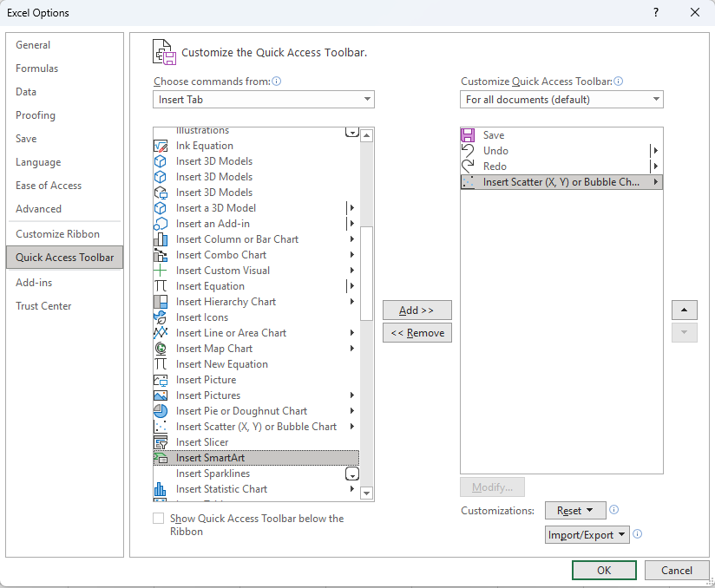Open the Choose commands from dropdown
715x588 pixels.
(x=264, y=100)
